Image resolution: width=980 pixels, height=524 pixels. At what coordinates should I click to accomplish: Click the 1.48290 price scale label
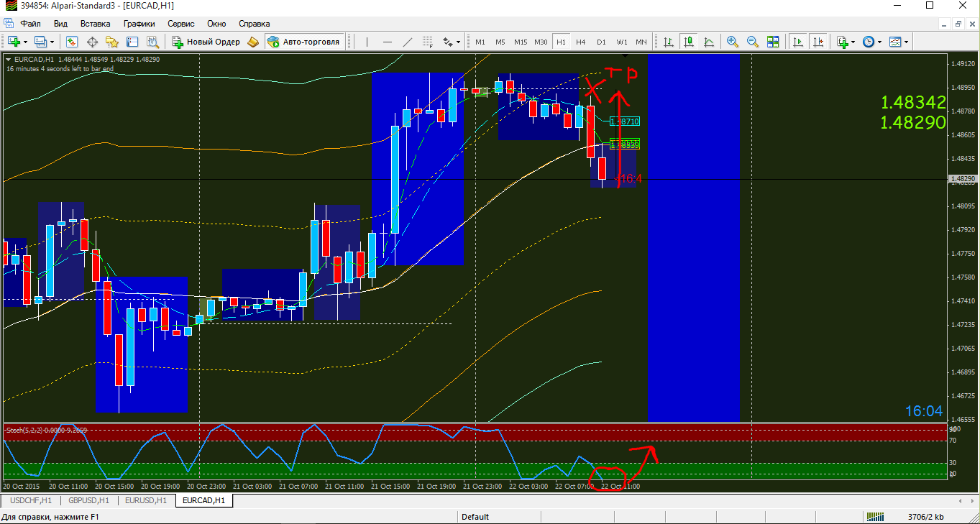962,178
